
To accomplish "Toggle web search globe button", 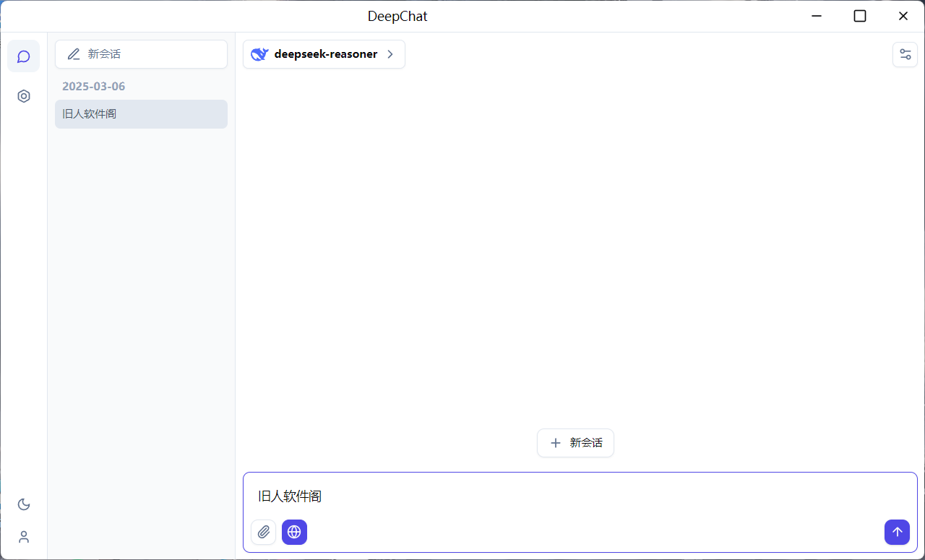I will tap(294, 533).
